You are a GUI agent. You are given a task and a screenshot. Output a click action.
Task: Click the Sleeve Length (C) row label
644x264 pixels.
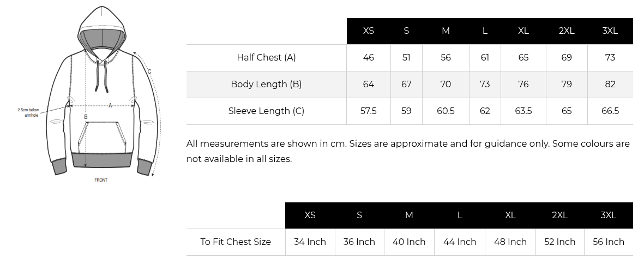pyautogui.click(x=266, y=111)
